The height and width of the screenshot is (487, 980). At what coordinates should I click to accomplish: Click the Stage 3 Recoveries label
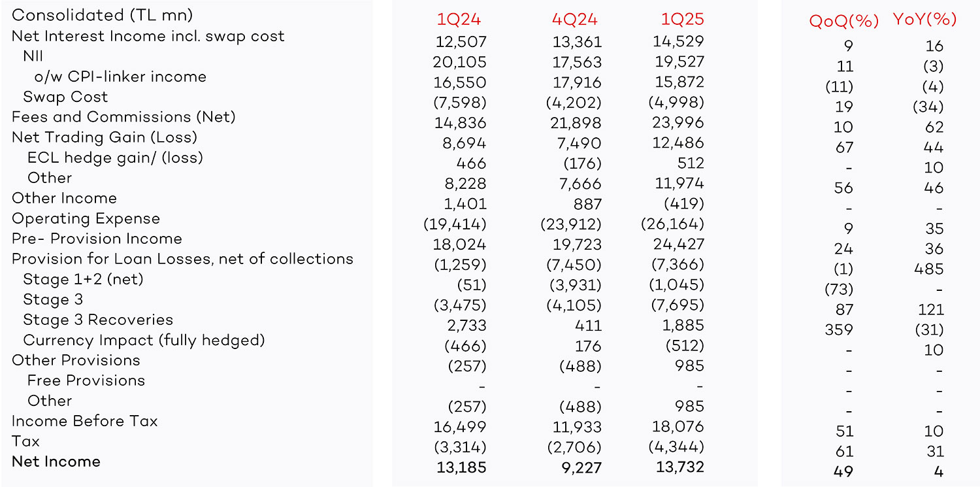pyautogui.click(x=98, y=320)
